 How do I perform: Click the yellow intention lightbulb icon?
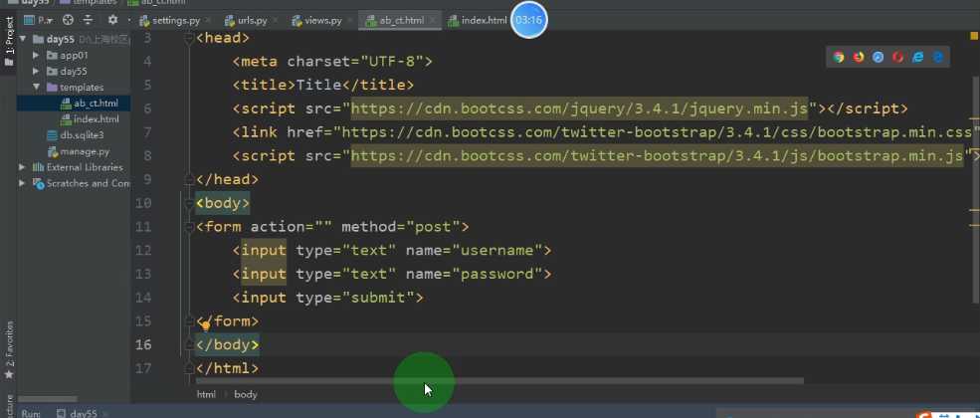point(206,325)
